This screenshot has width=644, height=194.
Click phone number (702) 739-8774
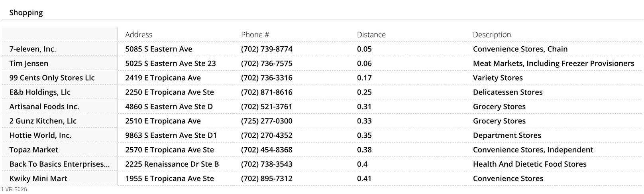click(267, 49)
